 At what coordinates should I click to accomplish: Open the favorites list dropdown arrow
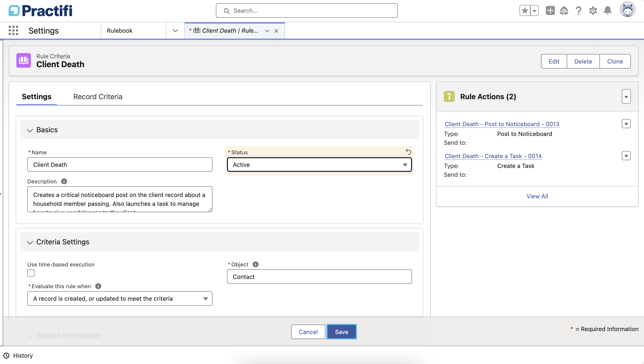534,11
